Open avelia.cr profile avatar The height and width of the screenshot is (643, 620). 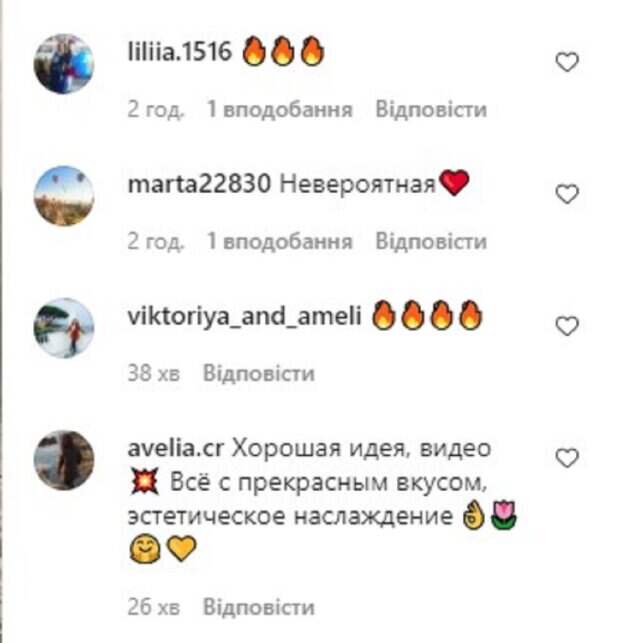click(x=64, y=460)
